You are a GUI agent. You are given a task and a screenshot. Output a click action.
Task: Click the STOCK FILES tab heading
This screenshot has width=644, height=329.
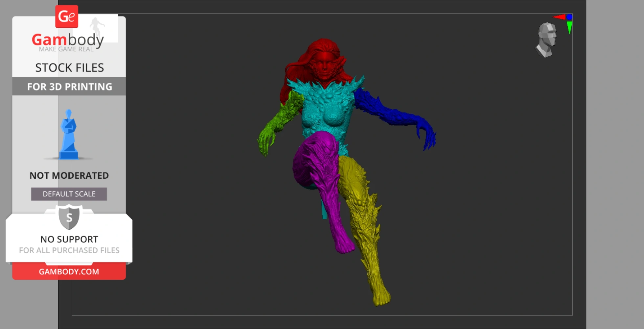pyautogui.click(x=70, y=67)
